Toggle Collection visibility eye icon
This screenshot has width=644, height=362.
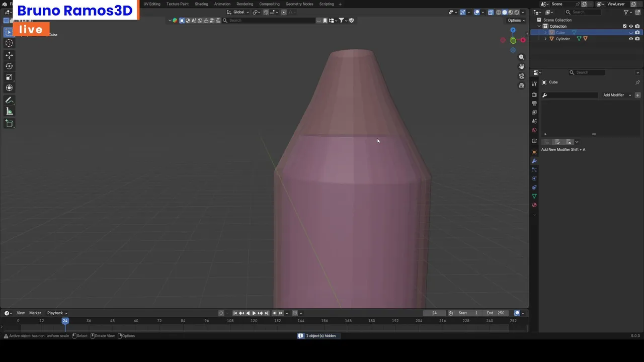point(631,26)
